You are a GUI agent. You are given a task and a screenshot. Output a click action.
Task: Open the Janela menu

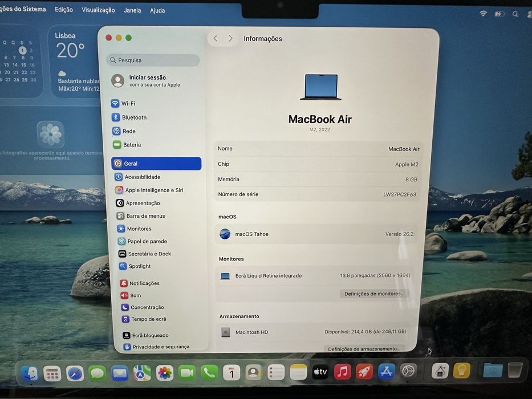tap(132, 10)
